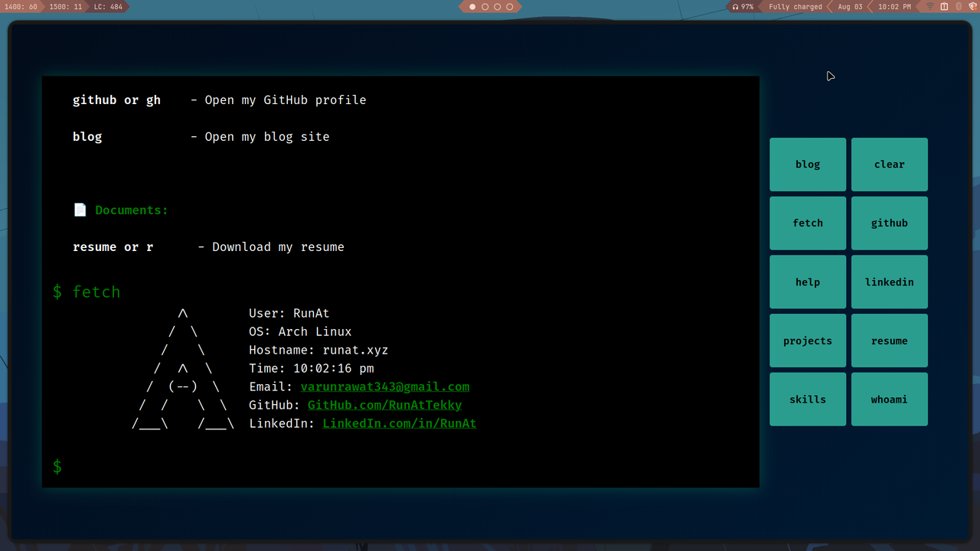This screenshot has width=980, height=551.
Task: Open the shield tray icon
Action: tap(972, 7)
